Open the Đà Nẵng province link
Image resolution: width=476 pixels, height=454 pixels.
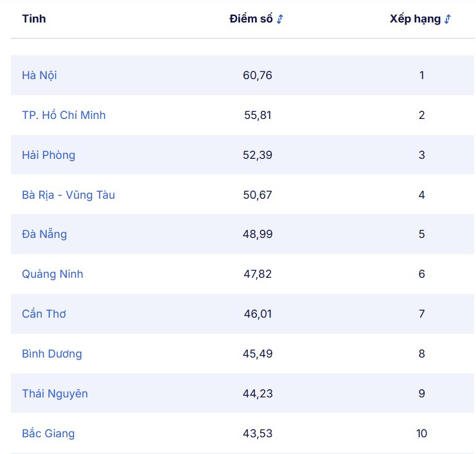pos(44,234)
